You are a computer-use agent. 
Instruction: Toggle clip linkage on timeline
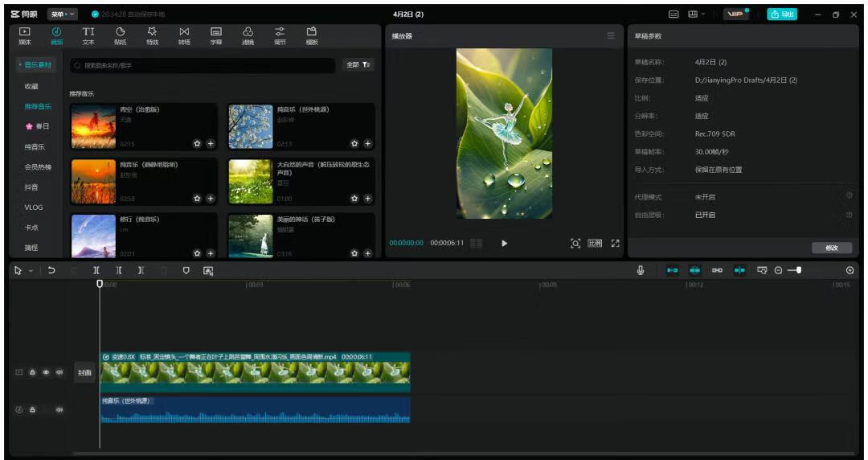[x=718, y=270]
